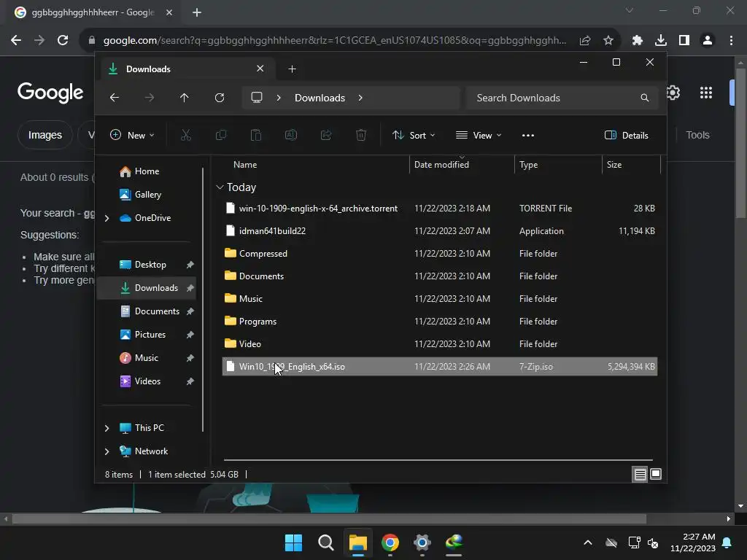Viewport: 747px width, 560px height.
Task: Open Google quick settings gear icon
Action: [x=673, y=93]
